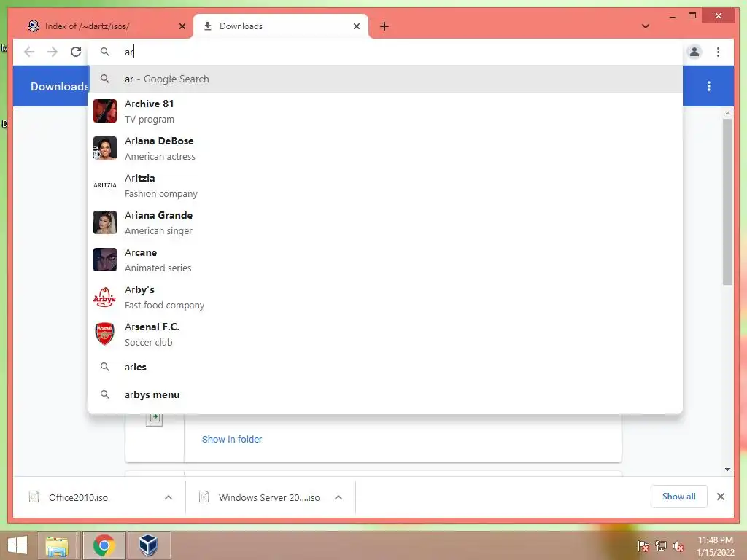Open VirtualBox from the taskbar
Viewport: 747px width, 560px height.
[x=149, y=545]
